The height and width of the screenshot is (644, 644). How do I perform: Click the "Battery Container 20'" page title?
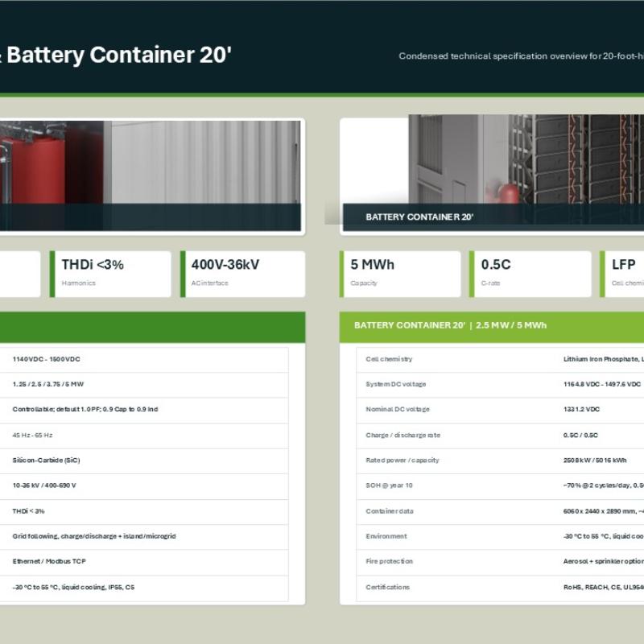click(x=116, y=55)
